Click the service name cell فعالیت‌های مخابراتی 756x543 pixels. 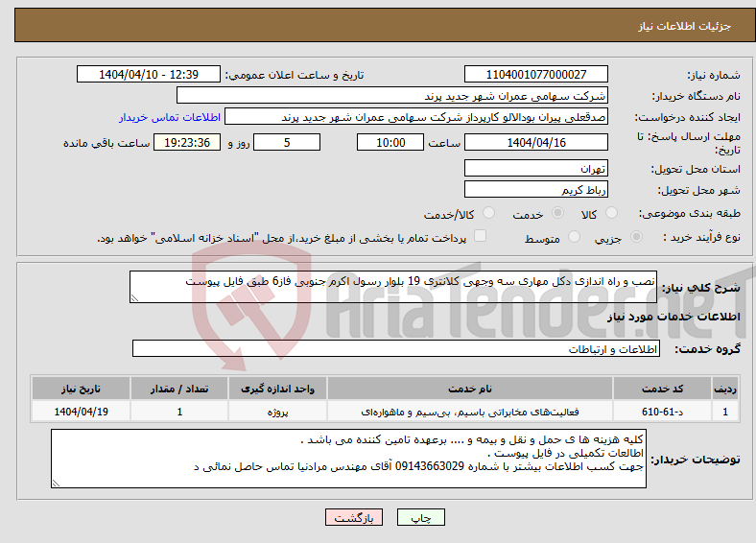tap(470, 412)
